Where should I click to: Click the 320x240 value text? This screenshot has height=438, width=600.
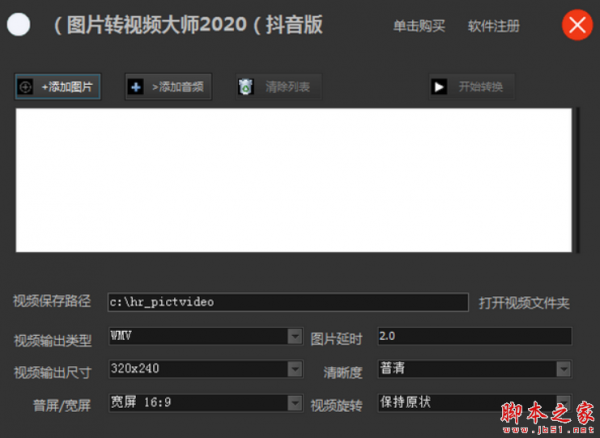coord(135,368)
